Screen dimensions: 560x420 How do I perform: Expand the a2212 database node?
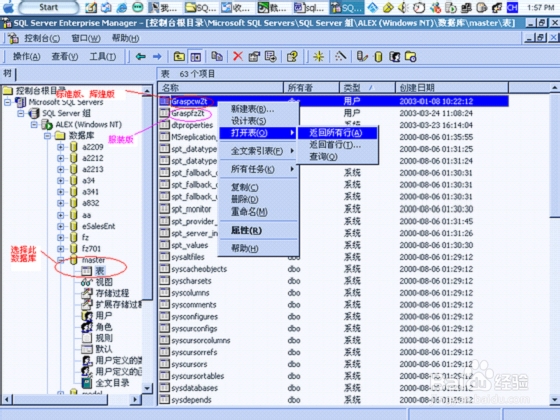pos(60,158)
